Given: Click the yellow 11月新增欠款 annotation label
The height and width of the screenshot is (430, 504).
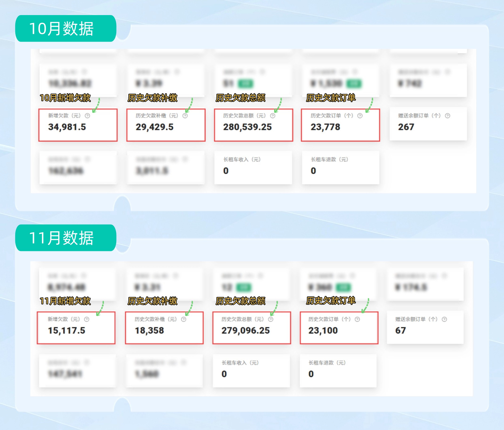Looking at the screenshot, I should click(x=65, y=301).
